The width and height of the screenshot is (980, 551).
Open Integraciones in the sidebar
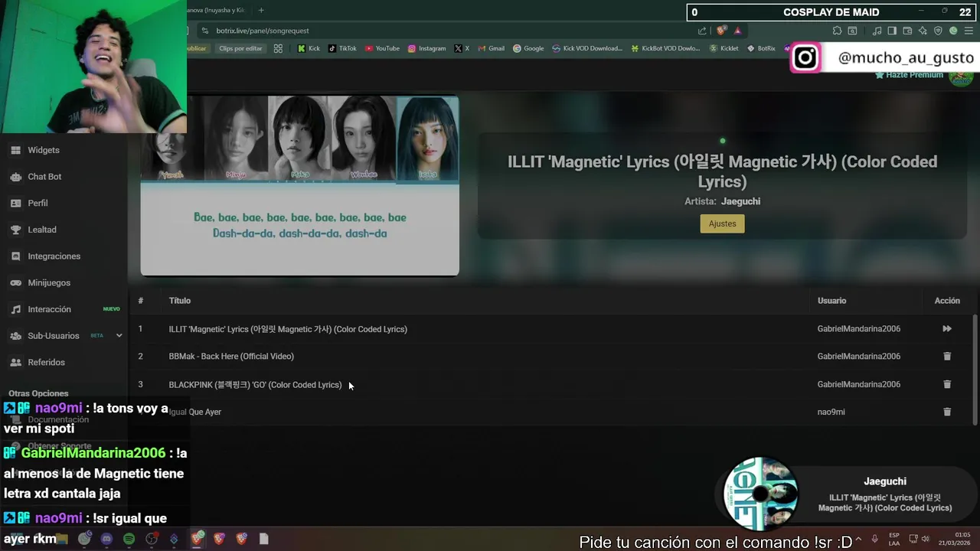click(54, 256)
